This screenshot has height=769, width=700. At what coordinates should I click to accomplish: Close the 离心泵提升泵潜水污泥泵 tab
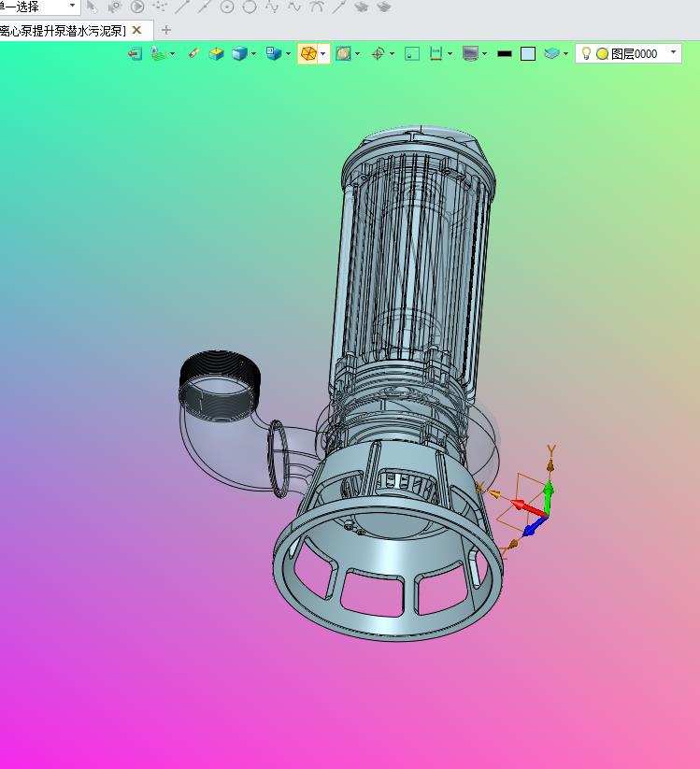point(136,30)
